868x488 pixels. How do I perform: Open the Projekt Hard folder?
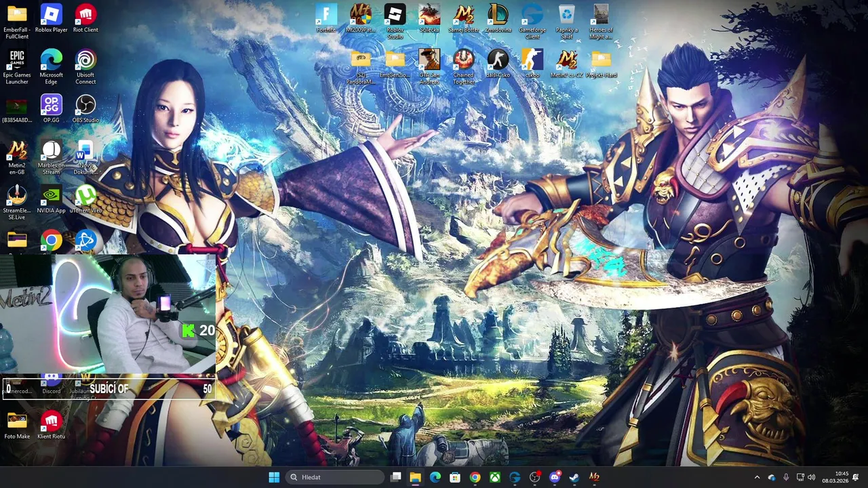601,64
